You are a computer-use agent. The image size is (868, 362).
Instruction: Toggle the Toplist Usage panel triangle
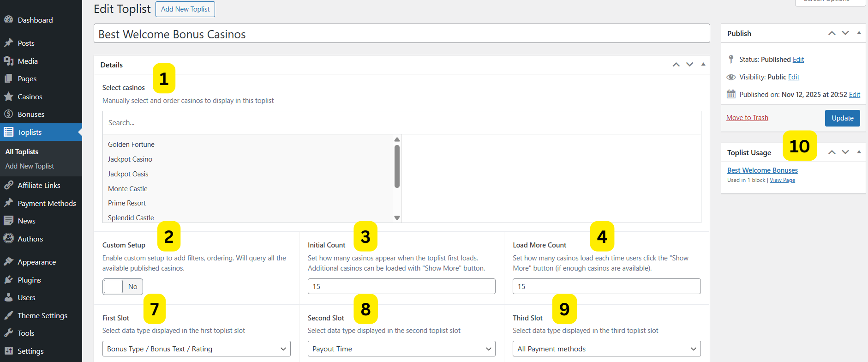pyautogui.click(x=858, y=152)
